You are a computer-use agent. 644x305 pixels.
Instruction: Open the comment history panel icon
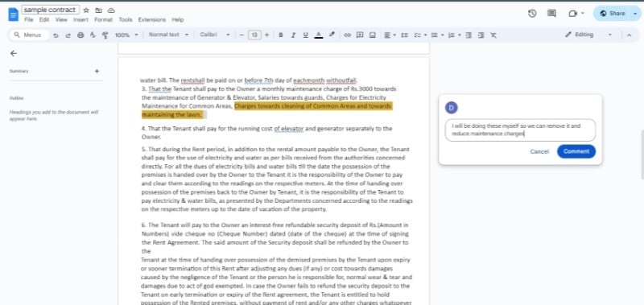coord(552,14)
